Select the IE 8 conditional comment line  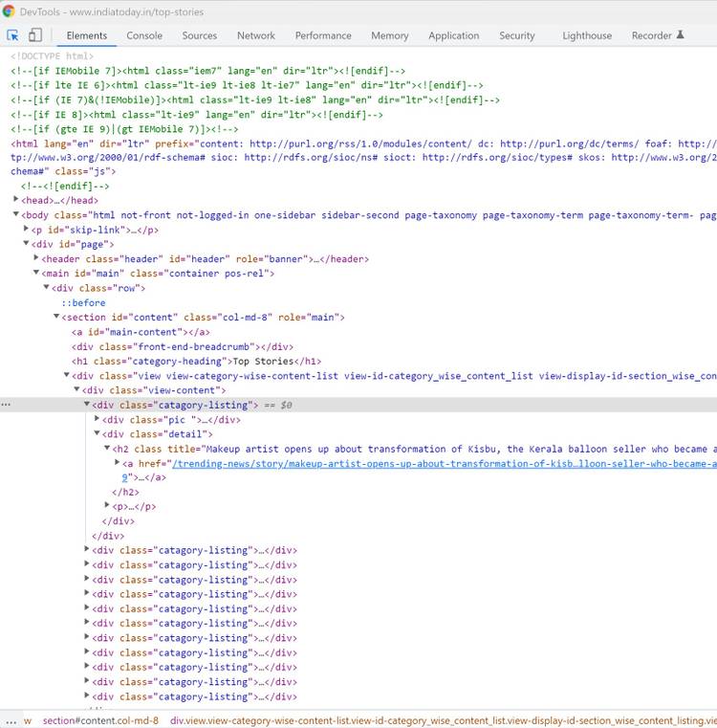click(x=197, y=115)
